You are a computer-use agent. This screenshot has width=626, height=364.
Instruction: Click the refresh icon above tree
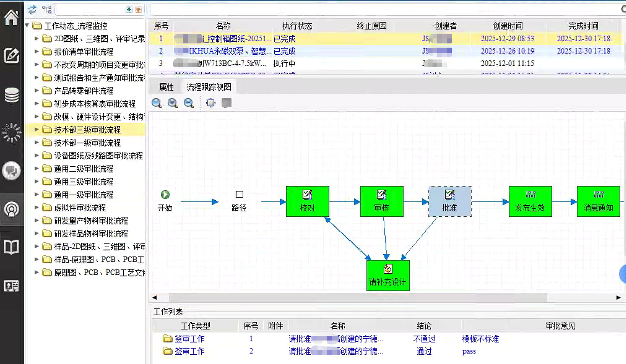click(32, 10)
